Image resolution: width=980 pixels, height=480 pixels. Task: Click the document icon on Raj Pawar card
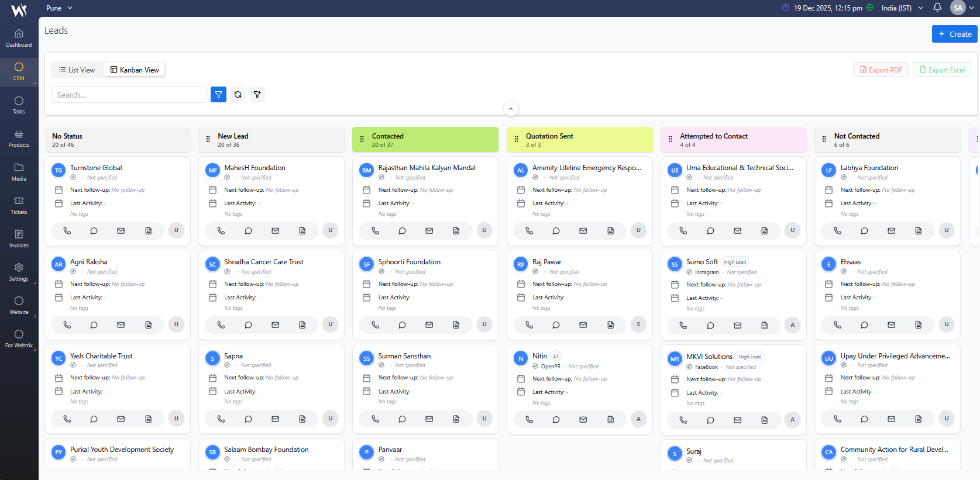610,325
